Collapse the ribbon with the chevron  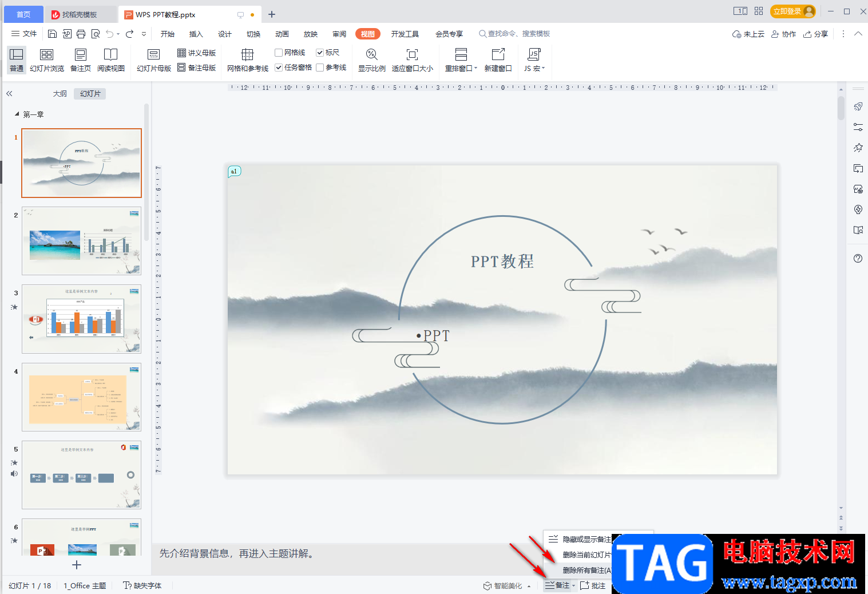tap(858, 34)
